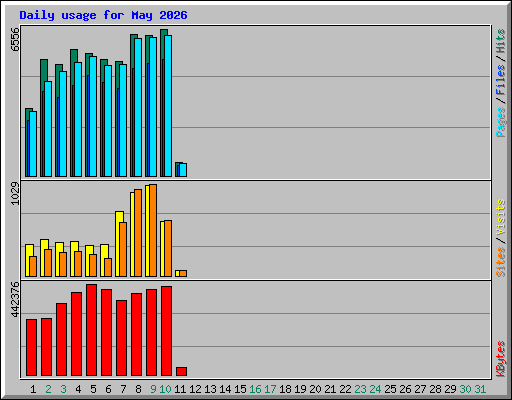Image resolution: width=512 pixels, height=400 pixels.
Task: Click the small red KBytes bar for day 11
Action: pos(181,371)
